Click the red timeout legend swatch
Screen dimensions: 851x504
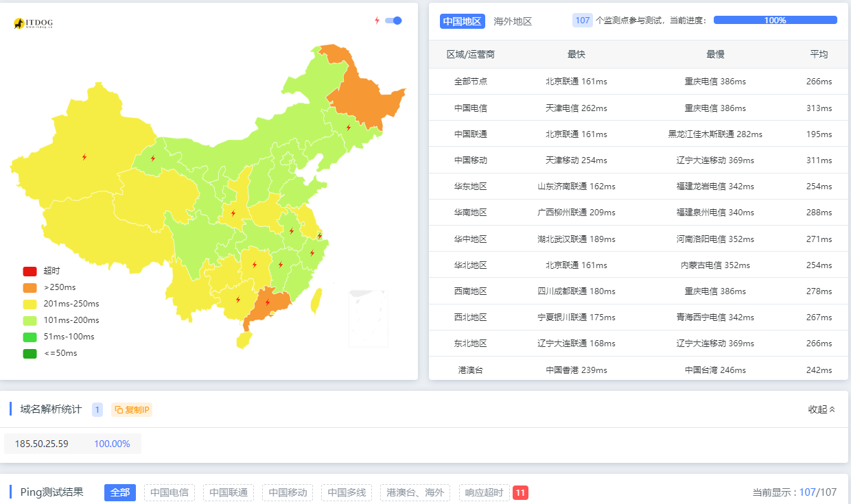(30, 271)
